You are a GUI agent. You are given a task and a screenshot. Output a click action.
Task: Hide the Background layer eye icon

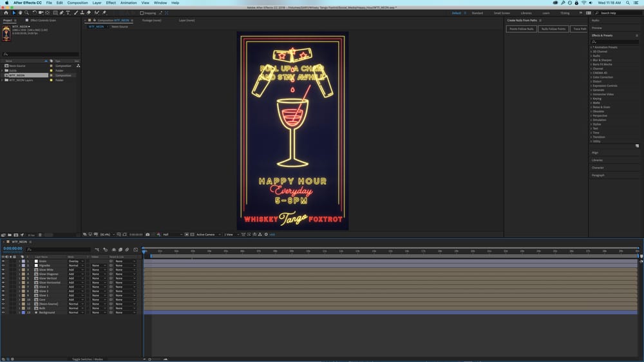(3, 312)
